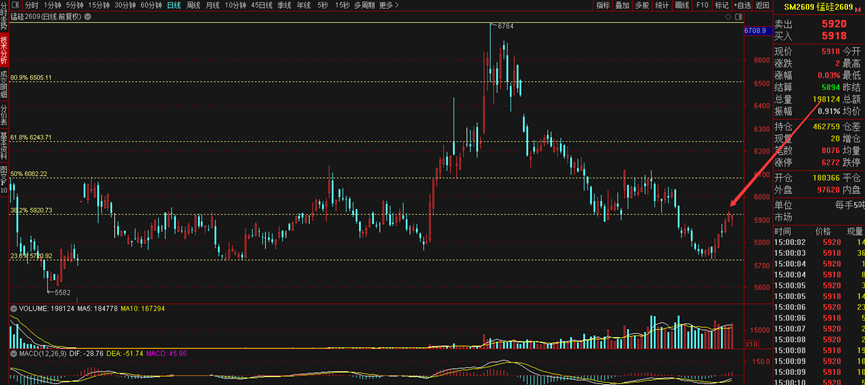The height and width of the screenshot is (385, 865).
Task: Click the 80.9% 6505.11 Fibonacci label
Action: click(x=31, y=78)
